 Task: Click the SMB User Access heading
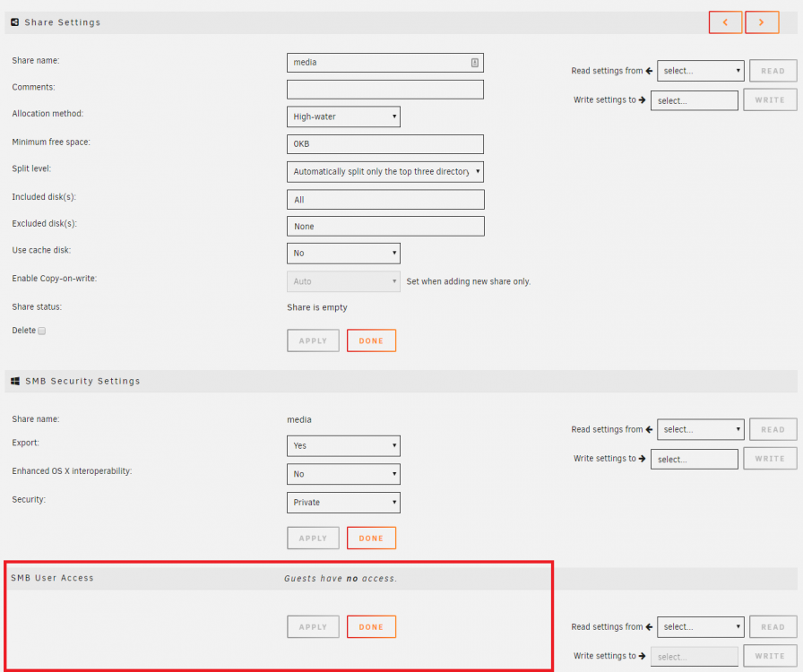[x=52, y=578]
